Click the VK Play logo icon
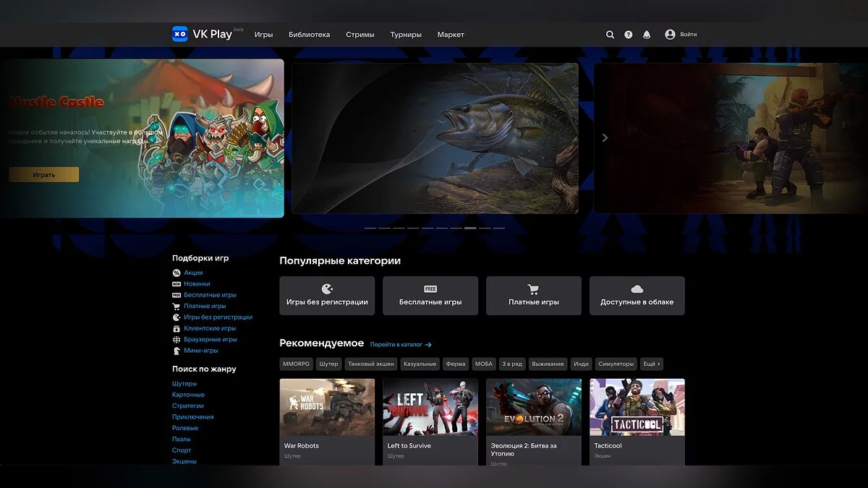Screen dimensions: 868x488 (x=179, y=34)
